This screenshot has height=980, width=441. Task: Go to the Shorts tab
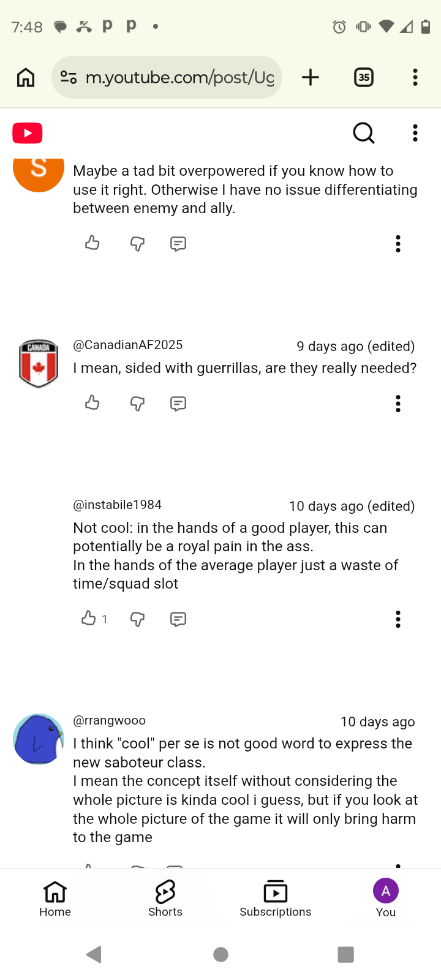tap(165, 898)
